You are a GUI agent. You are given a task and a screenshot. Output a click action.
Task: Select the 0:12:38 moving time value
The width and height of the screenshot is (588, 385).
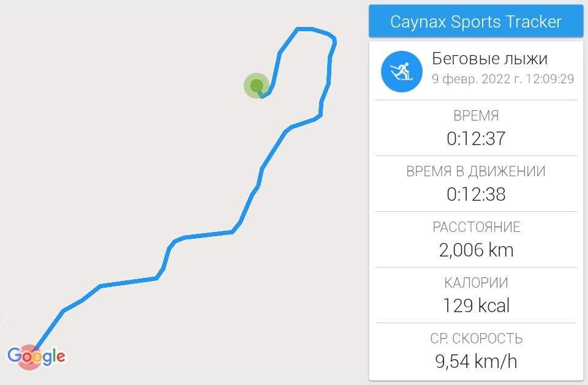pos(476,194)
